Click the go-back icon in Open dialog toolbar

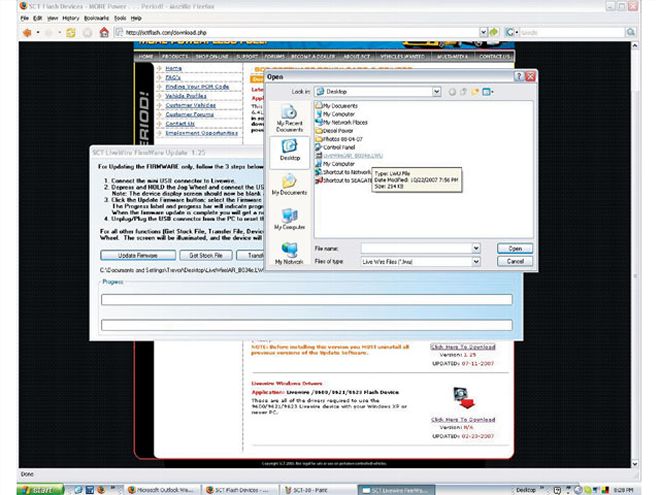pos(452,92)
